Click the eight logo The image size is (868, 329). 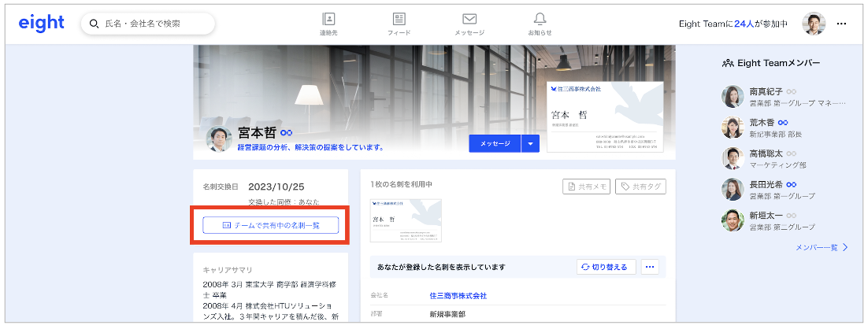[41, 23]
